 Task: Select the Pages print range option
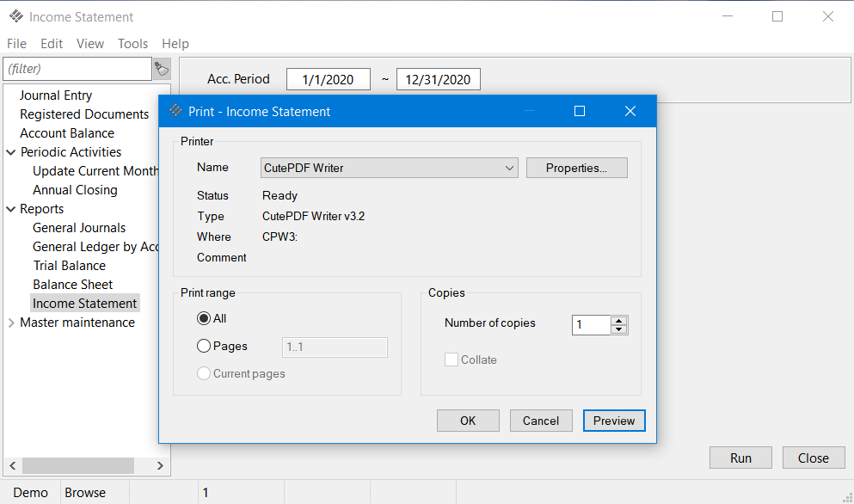(x=204, y=346)
